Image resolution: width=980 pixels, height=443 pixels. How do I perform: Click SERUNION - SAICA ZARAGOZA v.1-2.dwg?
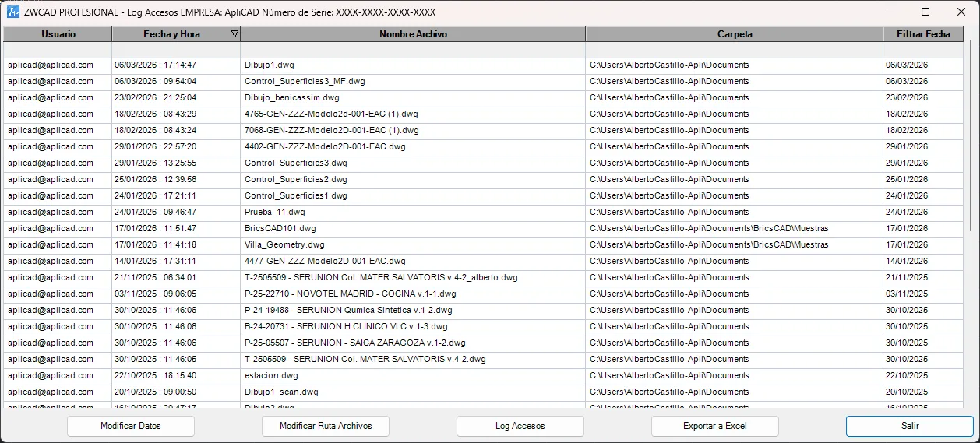pyautogui.click(x=354, y=343)
